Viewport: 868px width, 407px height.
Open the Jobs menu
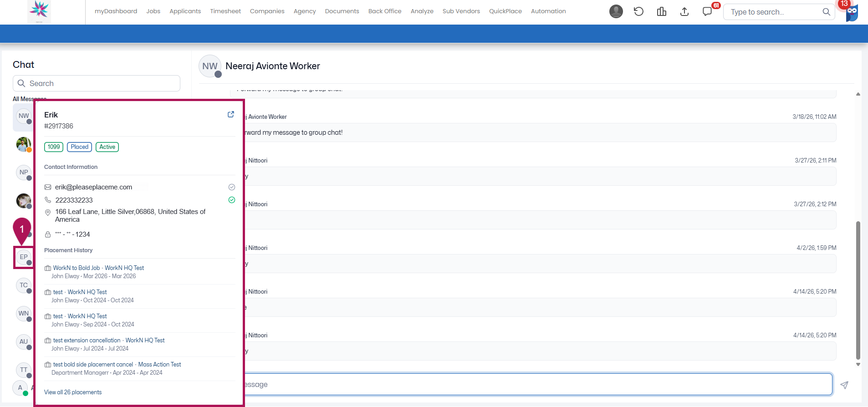[153, 11]
